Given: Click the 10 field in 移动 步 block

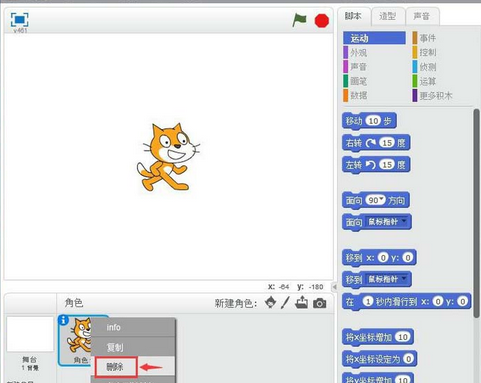Looking at the screenshot, I should tap(373, 121).
